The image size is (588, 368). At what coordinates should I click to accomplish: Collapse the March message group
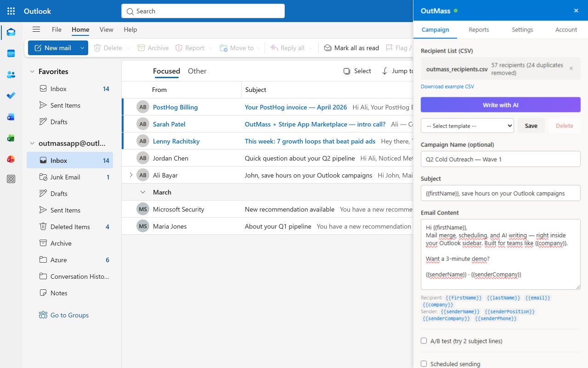pos(143,192)
